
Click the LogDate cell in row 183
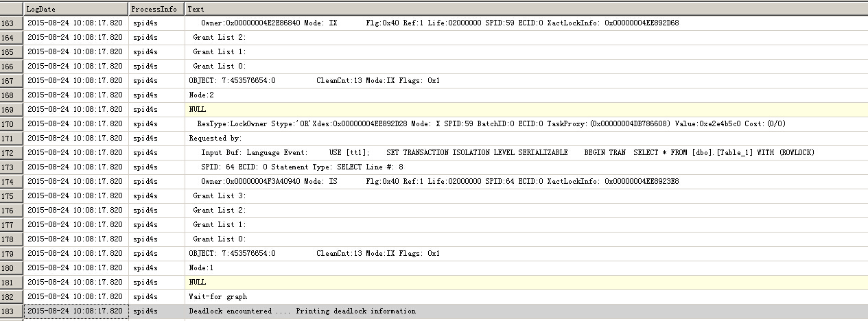pyautogui.click(x=76, y=311)
